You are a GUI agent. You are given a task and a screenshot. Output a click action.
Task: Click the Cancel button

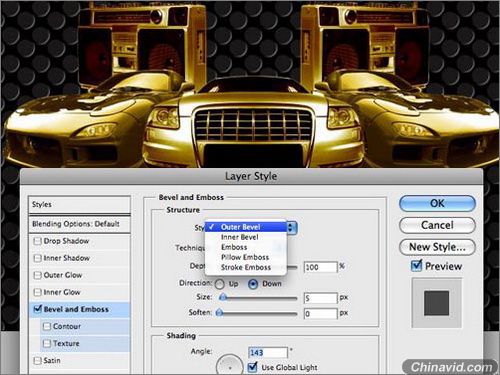click(x=437, y=225)
